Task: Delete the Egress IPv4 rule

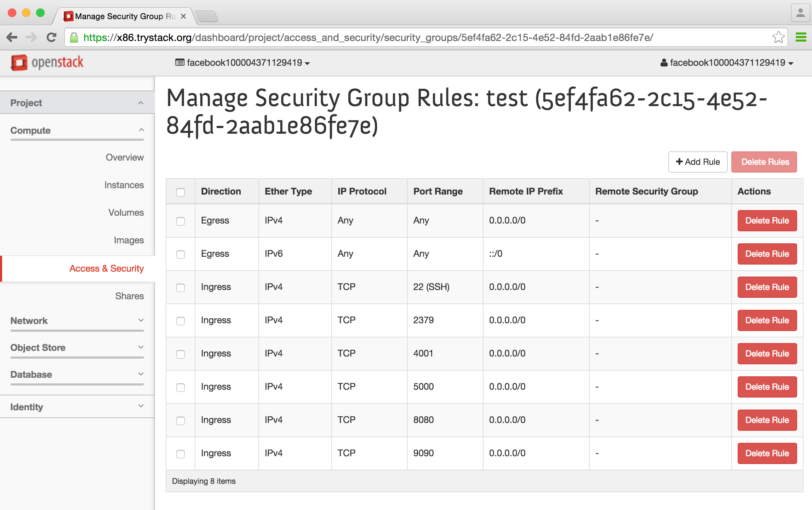Action: (x=767, y=221)
